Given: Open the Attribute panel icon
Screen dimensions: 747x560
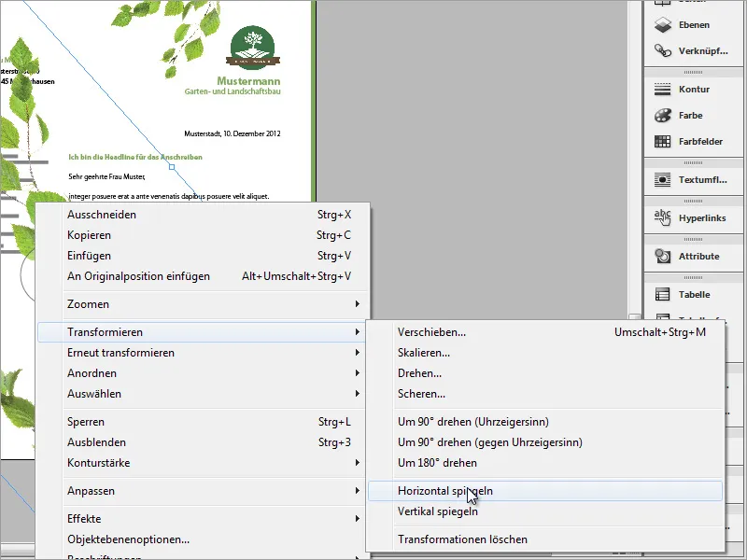Looking at the screenshot, I should coord(663,256).
